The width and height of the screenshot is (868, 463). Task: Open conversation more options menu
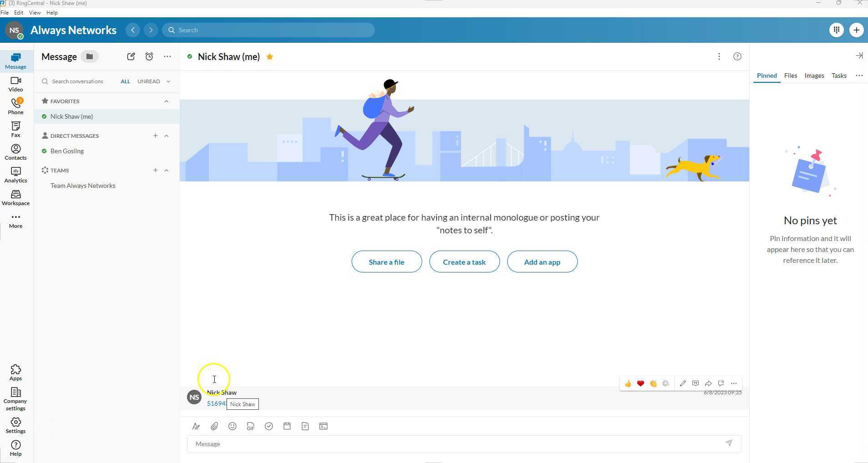719,56
